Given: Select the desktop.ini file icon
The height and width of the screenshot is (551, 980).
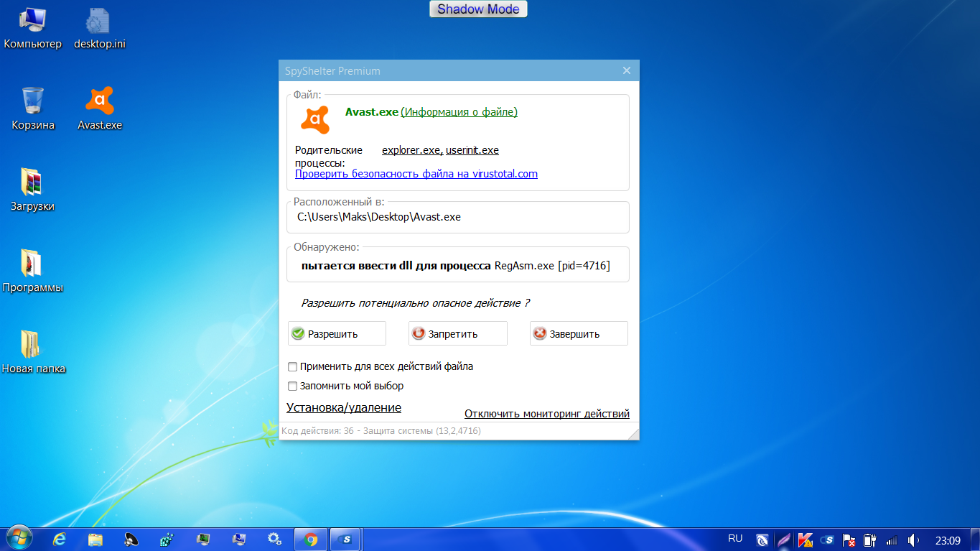Looking at the screenshot, I should [99, 29].
